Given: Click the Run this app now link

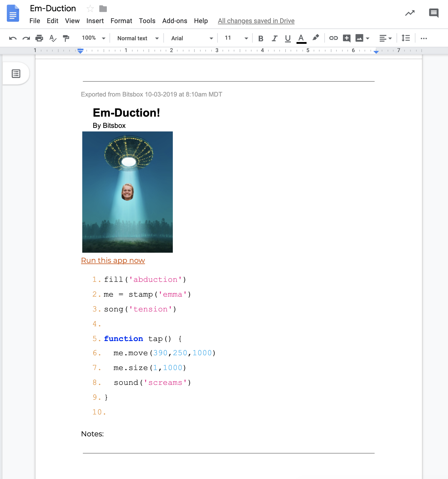Looking at the screenshot, I should (x=113, y=261).
